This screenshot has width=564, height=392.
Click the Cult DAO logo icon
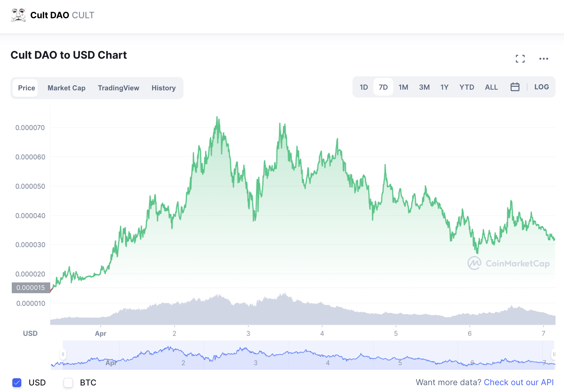[18, 15]
